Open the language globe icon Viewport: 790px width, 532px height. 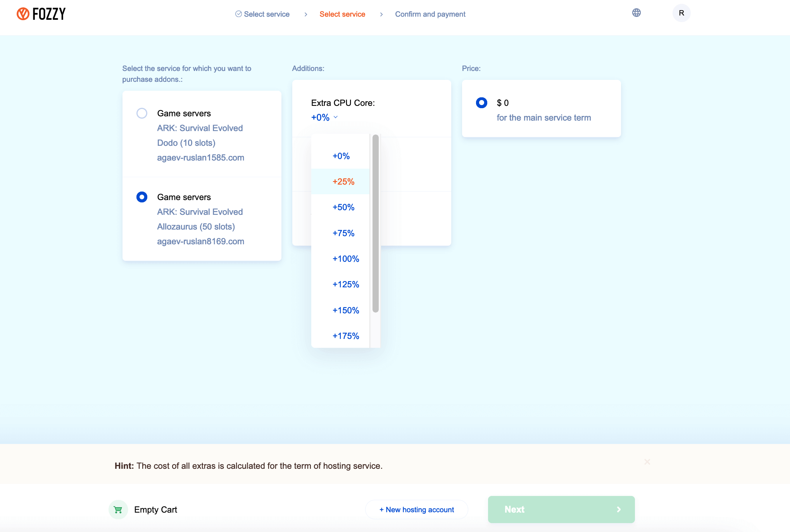[x=636, y=13]
